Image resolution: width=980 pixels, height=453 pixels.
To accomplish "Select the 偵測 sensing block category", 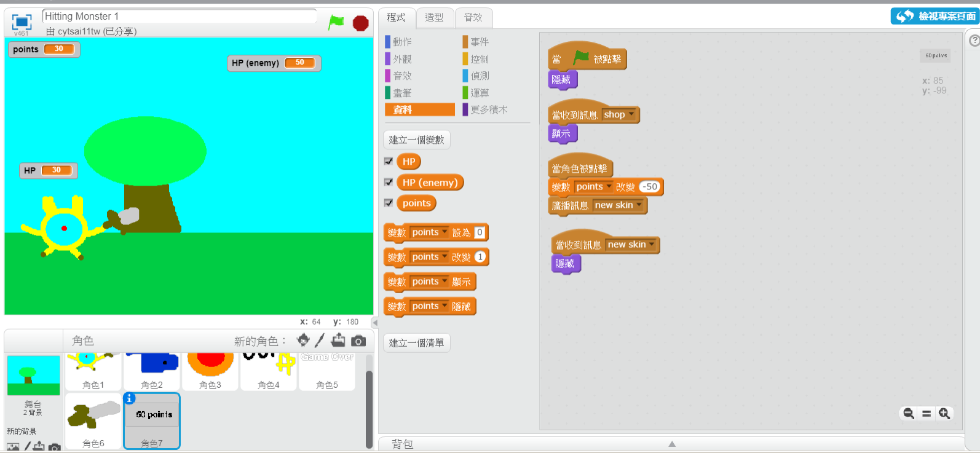I will [496, 76].
